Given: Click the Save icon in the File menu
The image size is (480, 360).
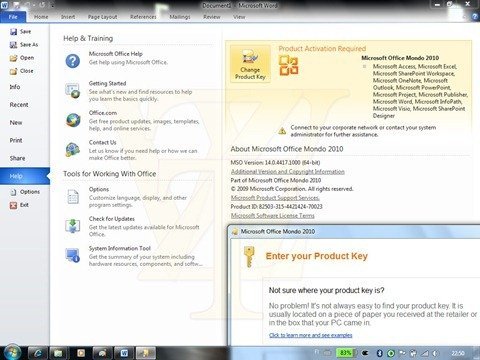Looking at the screenshot, I should [x=13, y=32].
